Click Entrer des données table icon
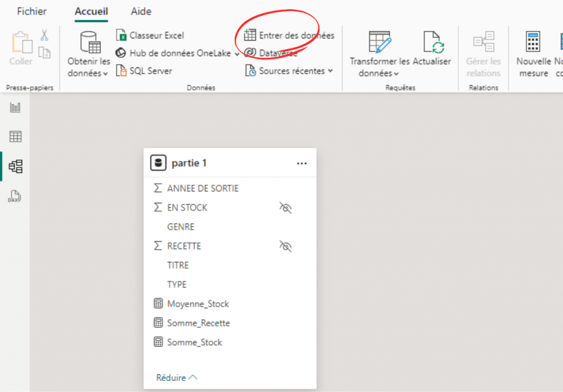This screenshot has height=392, width=563. coord(250,35)
